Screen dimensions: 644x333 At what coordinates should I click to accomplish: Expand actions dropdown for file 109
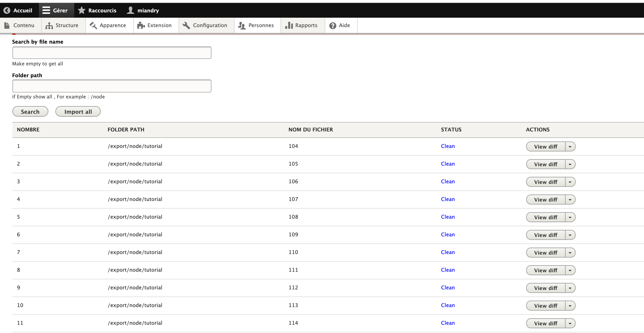pyautogui.click(x=570, y=235)
